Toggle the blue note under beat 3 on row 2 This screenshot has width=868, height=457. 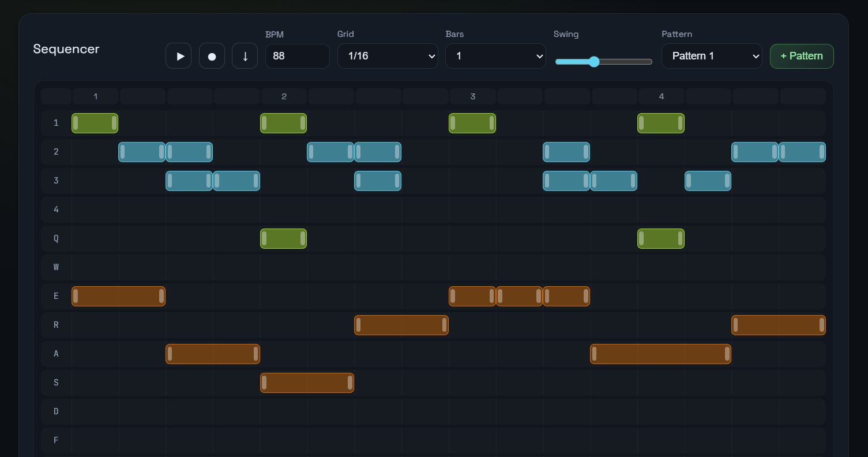(566, 152)
